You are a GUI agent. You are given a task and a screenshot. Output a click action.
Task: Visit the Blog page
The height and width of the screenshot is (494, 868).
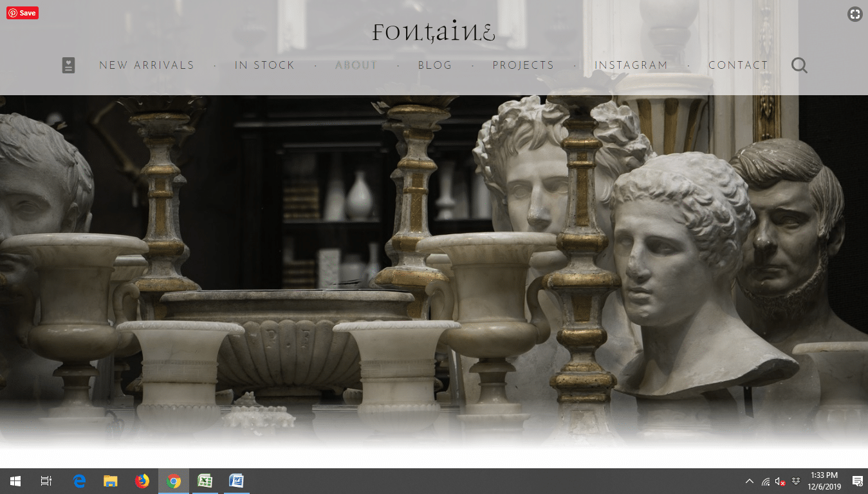435,65
